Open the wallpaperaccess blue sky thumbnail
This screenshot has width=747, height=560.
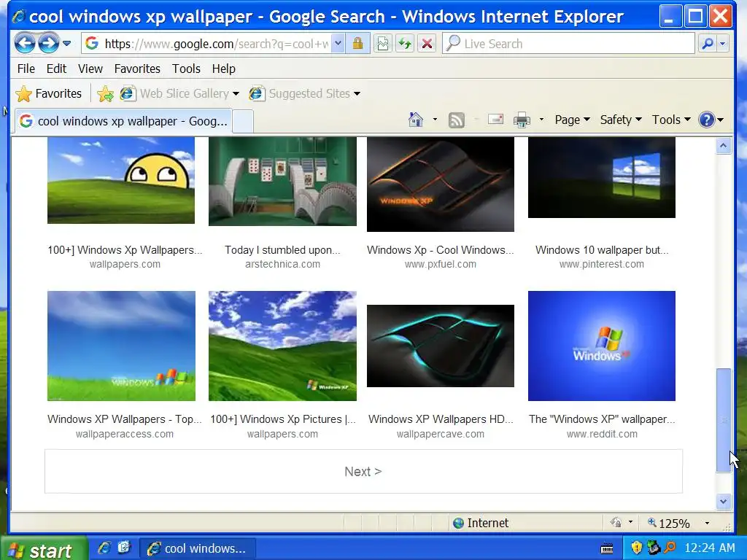[121, 346]
